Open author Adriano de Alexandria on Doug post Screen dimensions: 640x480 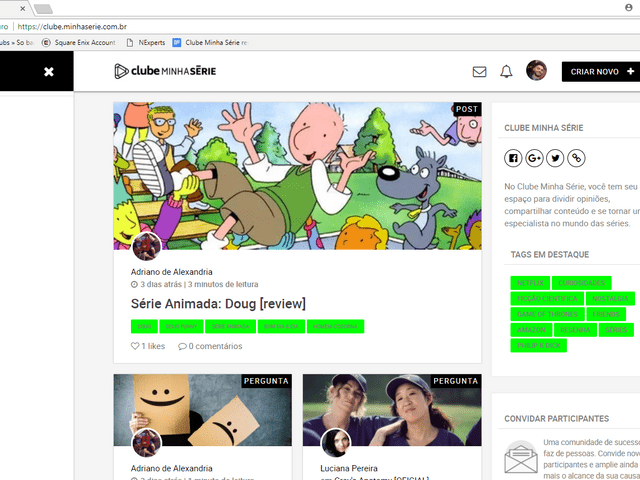(171, 272)
